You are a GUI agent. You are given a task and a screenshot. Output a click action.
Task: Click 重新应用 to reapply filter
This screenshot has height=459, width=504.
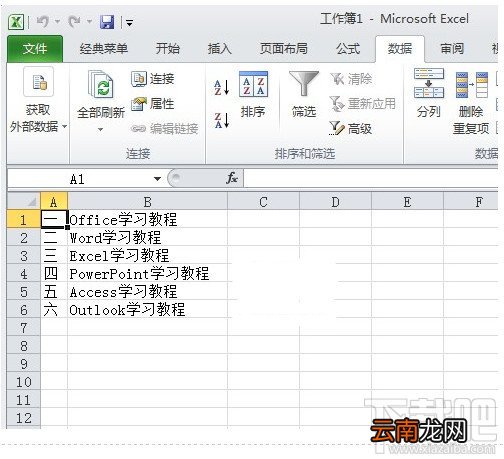[362, 104]
